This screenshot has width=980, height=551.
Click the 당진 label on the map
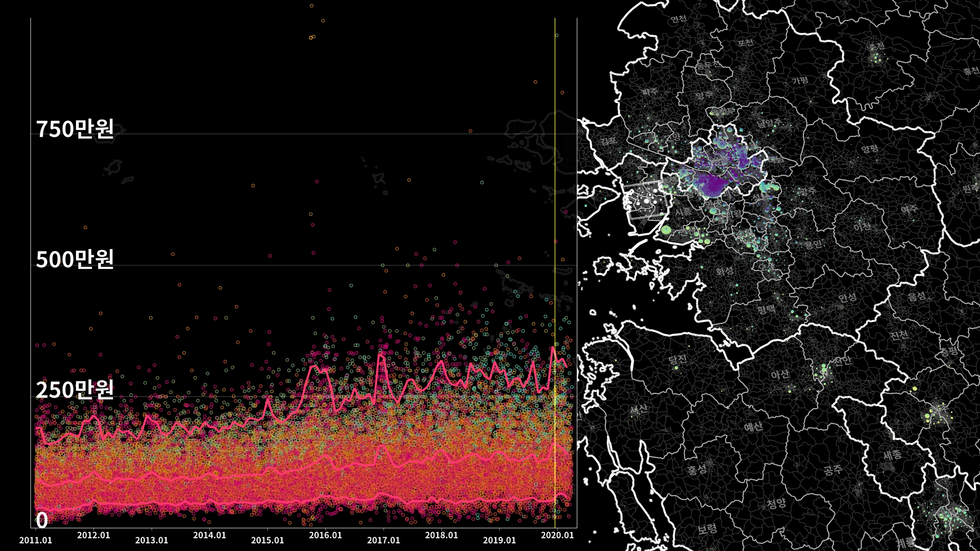(x=677, y=359)
